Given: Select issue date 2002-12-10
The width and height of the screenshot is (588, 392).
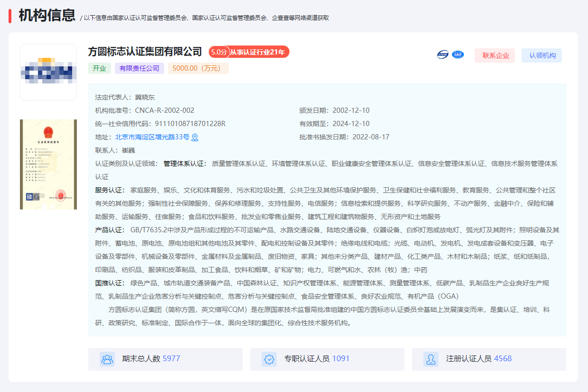Looking at the screenshot, I should [x=351, y=110].
